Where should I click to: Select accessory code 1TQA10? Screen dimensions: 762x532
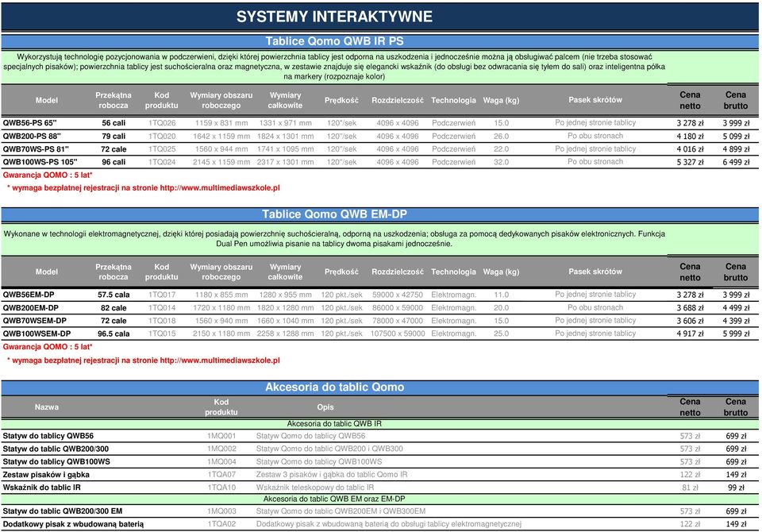[x=221, y=488]
